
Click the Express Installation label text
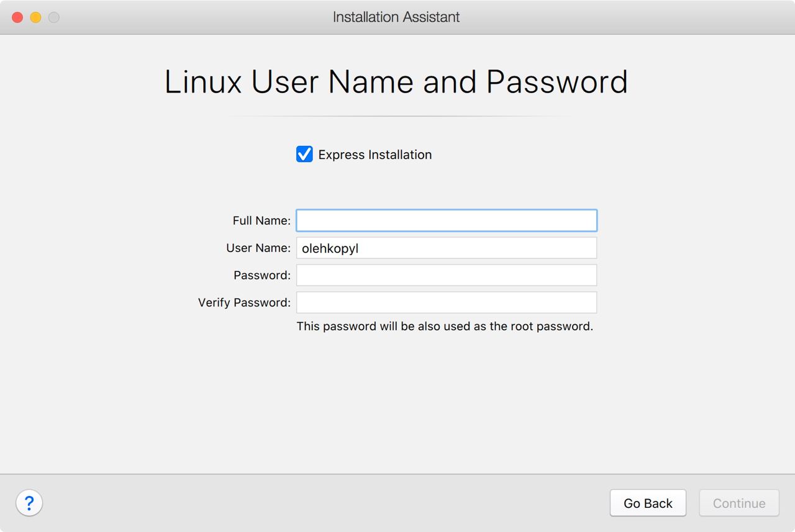point(375,155)
